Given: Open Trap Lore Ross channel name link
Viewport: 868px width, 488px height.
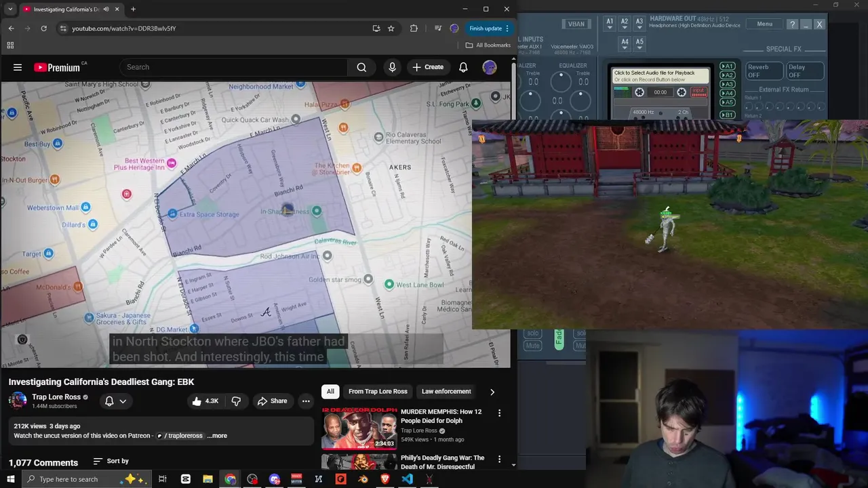Looking at the screenshot, I should coord(56,396).
